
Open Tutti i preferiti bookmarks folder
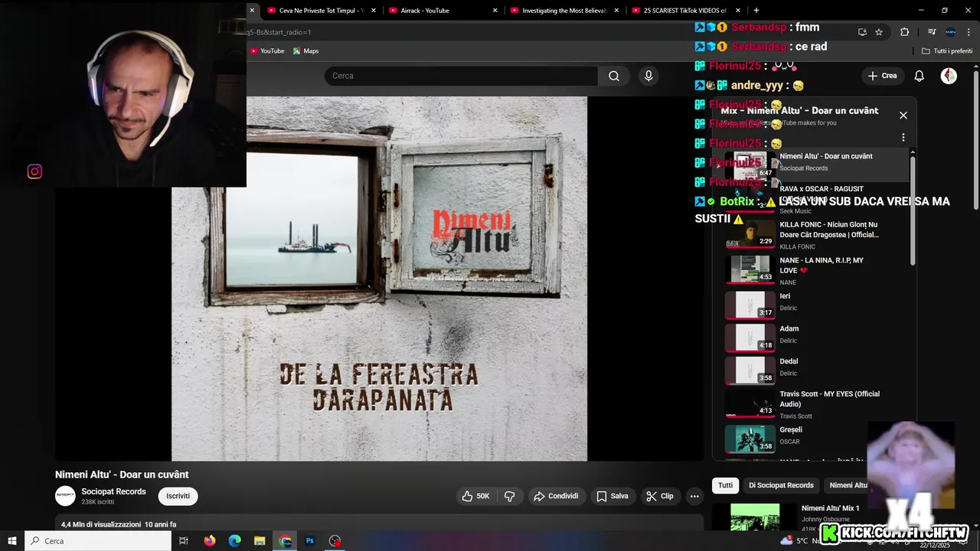click(947, 51)
